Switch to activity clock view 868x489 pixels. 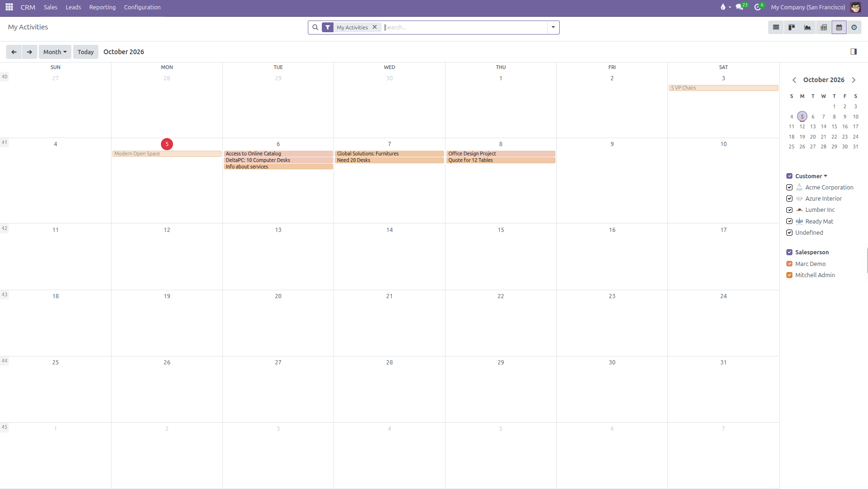[854, 28]
